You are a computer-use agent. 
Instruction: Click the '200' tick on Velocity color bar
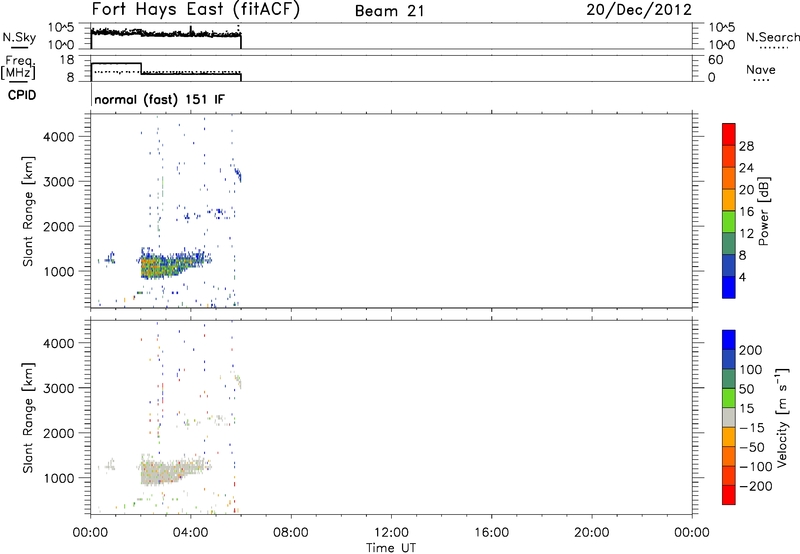(751, 350)
